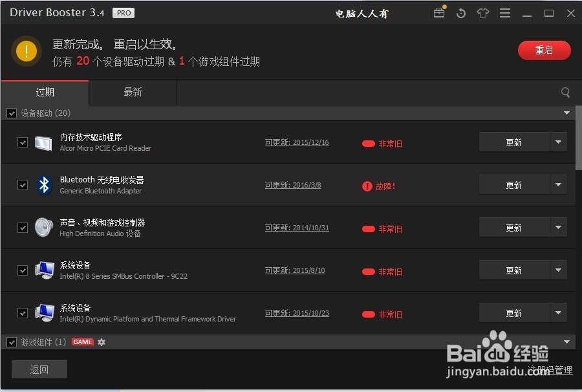Screen dimensions: 582x392
Task: Uncheck the Dynamic Platform Thermal Framework checkbox
Action: (x=23, y=313)
